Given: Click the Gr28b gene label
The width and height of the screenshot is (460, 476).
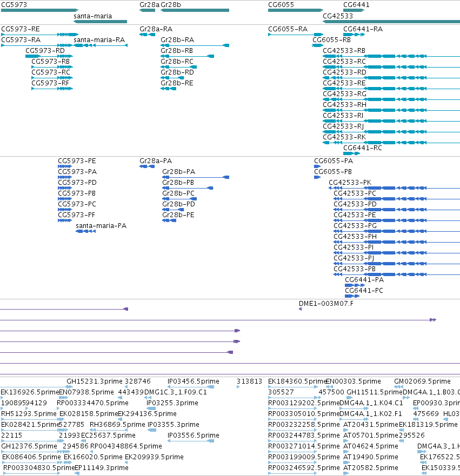Looking at the screenshot, I should coord(171,5).
